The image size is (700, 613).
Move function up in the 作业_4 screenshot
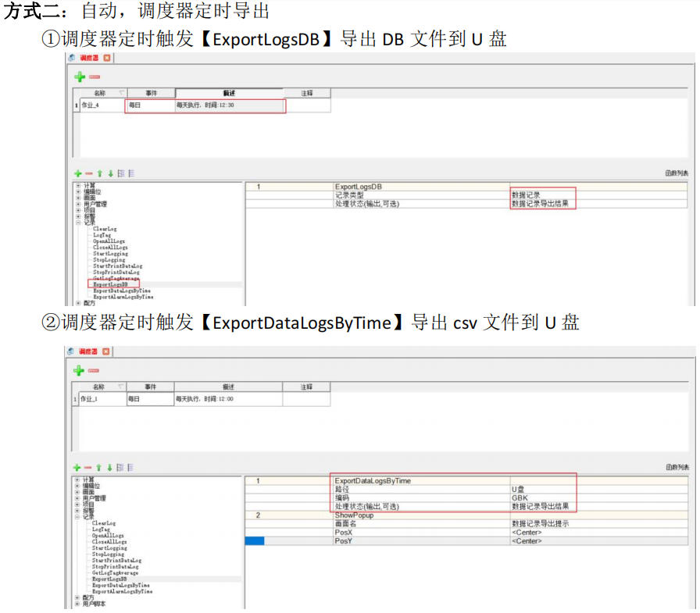tap(99, 173)
